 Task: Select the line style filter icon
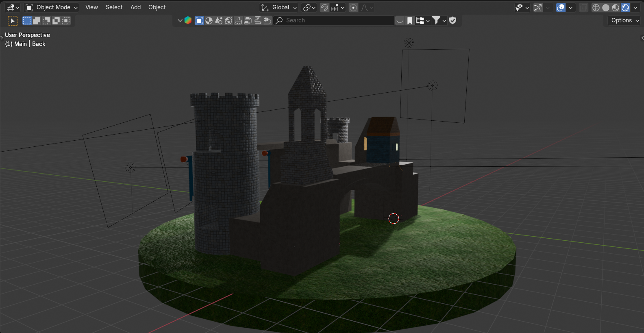click(x=258, y=20)
